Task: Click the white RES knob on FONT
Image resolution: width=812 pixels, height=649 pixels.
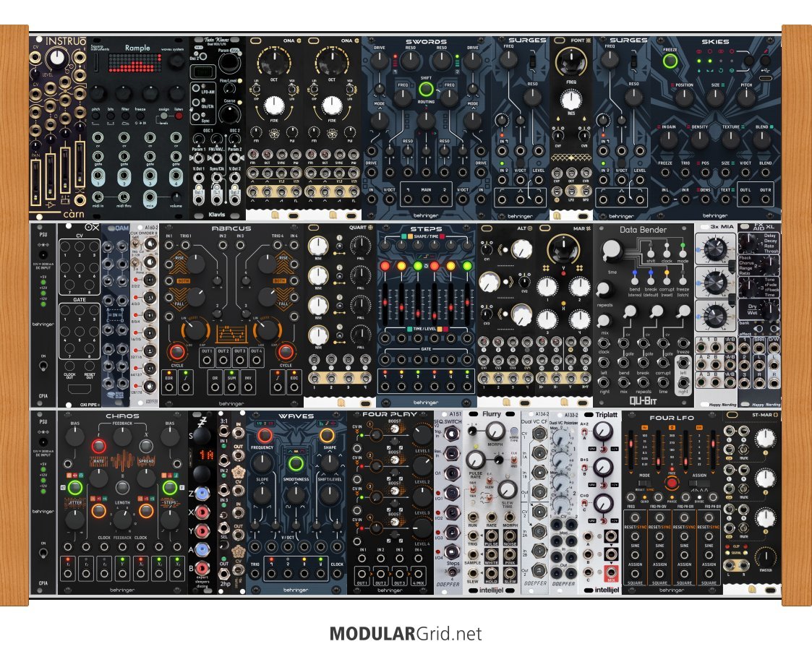Action: pos(570,99)
